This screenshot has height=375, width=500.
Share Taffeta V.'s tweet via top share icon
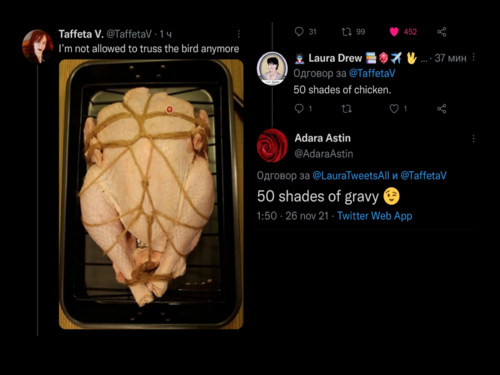tap(442, 32)
